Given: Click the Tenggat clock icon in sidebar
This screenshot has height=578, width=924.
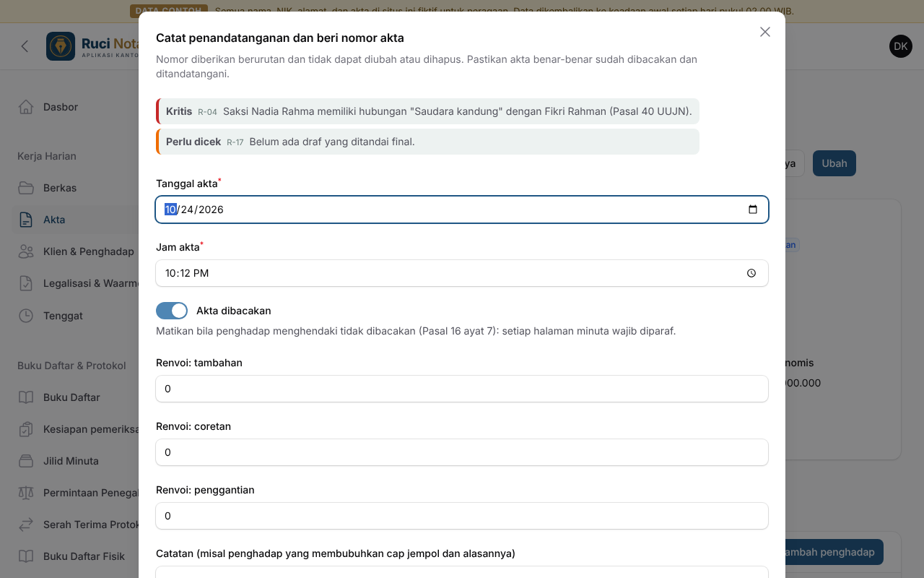Looking at the screenshot, I should (x=26, y=316).
